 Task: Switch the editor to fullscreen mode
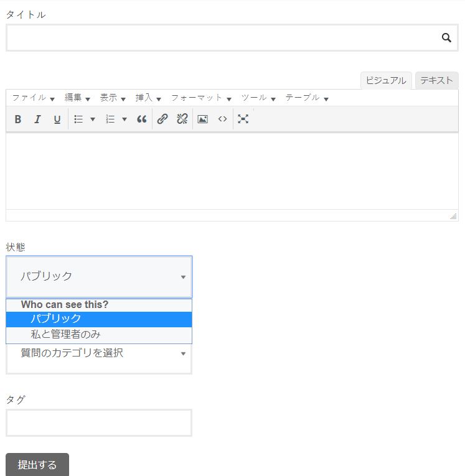coord(243,119)
